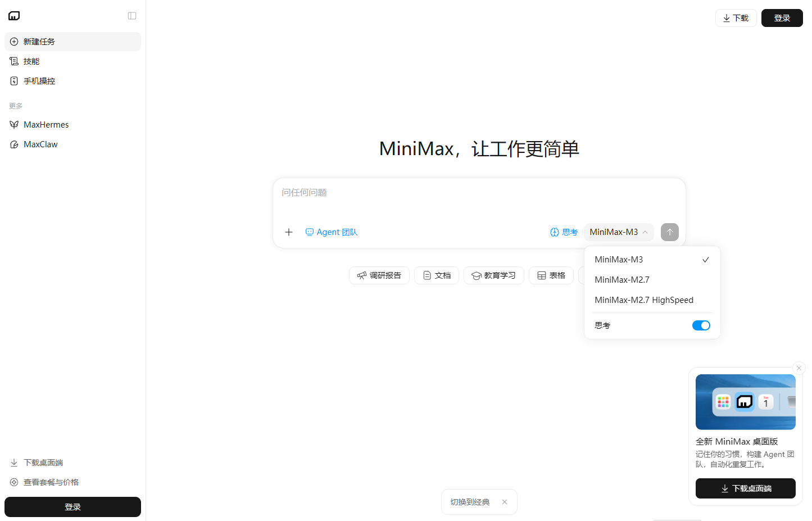Click the black 下载桌面端 promo button
The width and height of the screenshot is (812, 521).
click(x=746, y=488)
